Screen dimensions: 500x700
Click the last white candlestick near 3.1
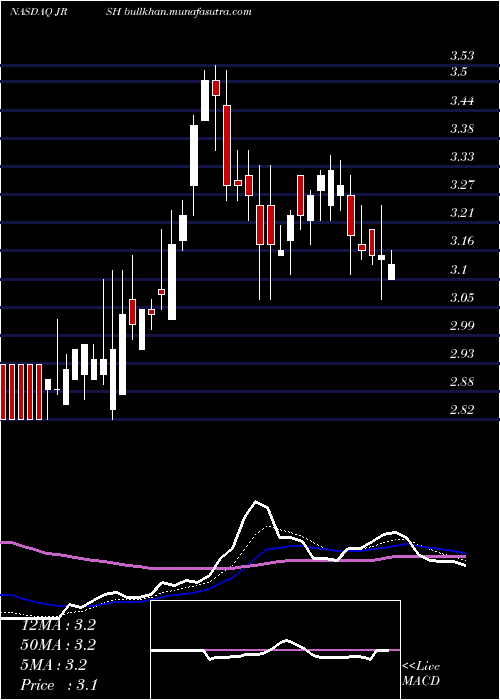pos(392,271)
